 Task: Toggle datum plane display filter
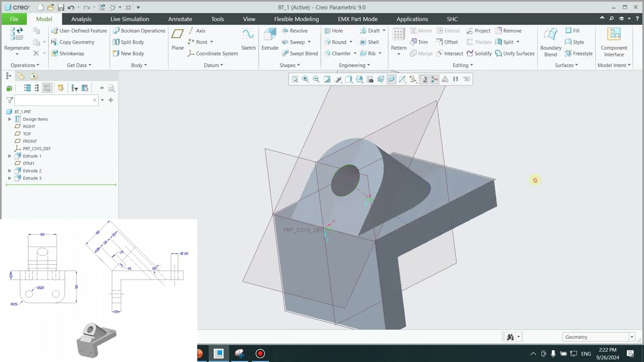click(x=391, y=79)
